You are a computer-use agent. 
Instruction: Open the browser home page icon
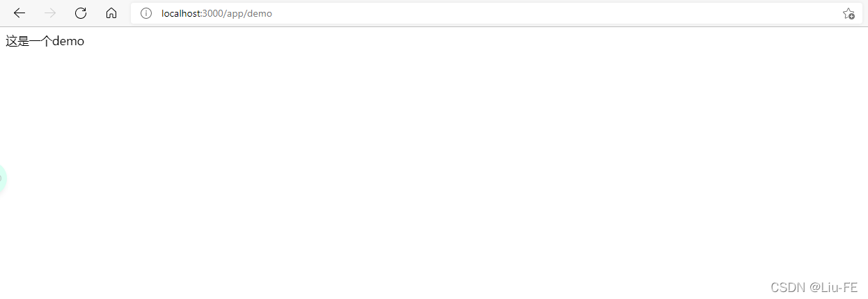111,13
